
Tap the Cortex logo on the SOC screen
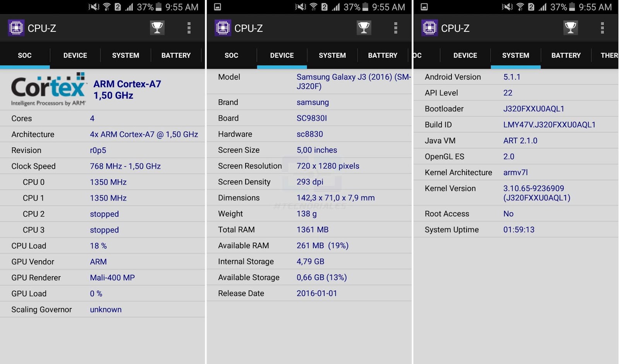point(48,89)
